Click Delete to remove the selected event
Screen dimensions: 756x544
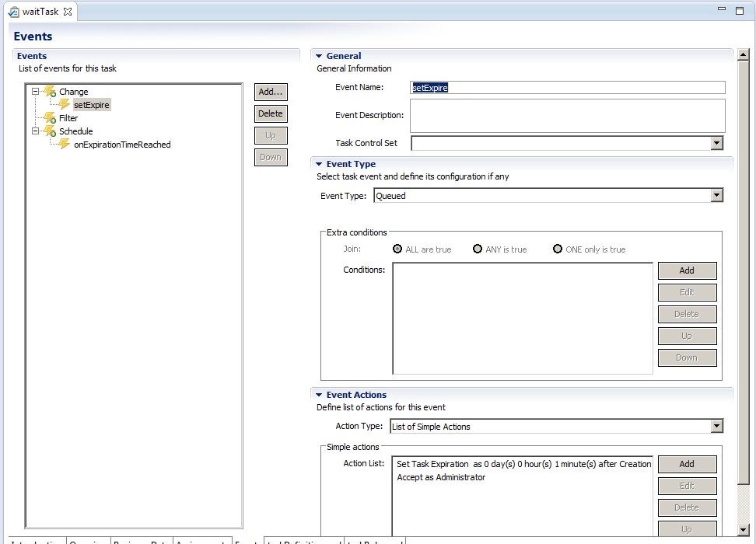271,113
